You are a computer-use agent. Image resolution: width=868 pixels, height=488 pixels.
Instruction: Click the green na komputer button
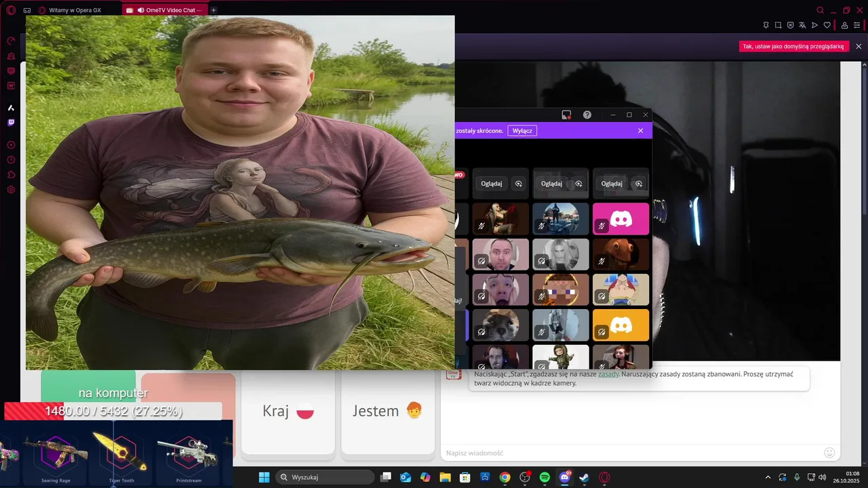coord(88,387)
